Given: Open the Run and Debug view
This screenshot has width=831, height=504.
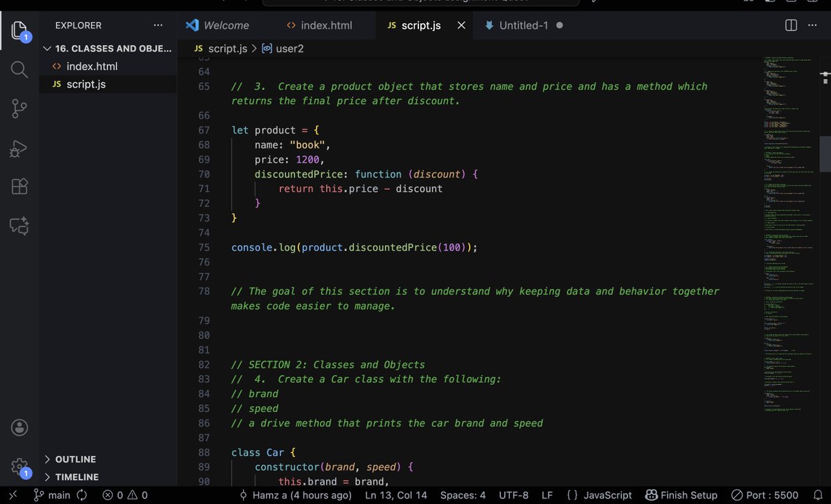Looking at the screenshot, I should 19,147.
